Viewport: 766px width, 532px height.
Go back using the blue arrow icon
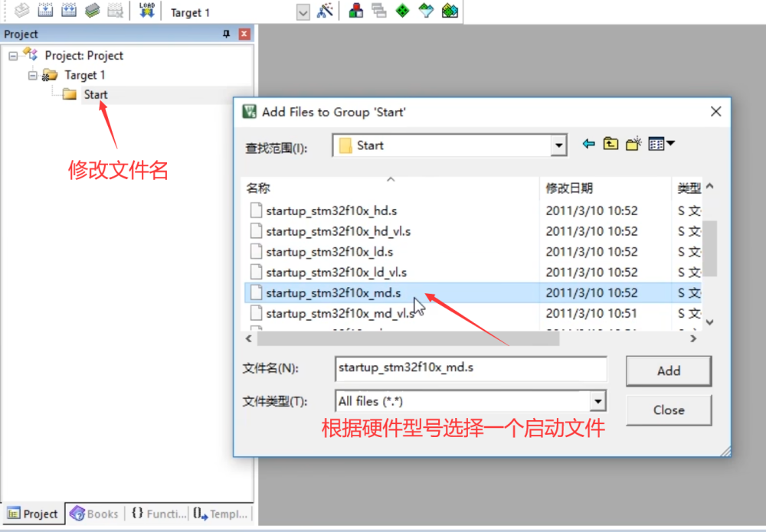588,144
